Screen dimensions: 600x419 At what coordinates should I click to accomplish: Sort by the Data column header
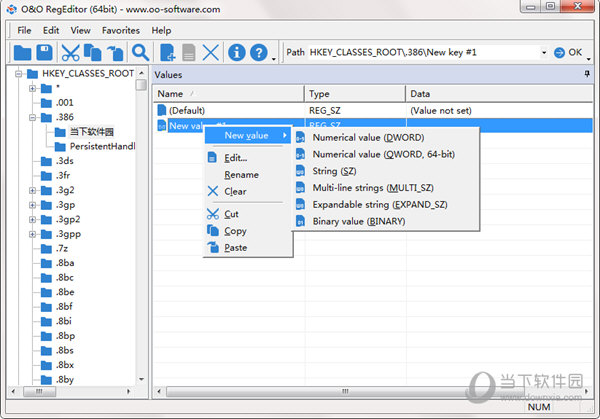tap(499, 94)
